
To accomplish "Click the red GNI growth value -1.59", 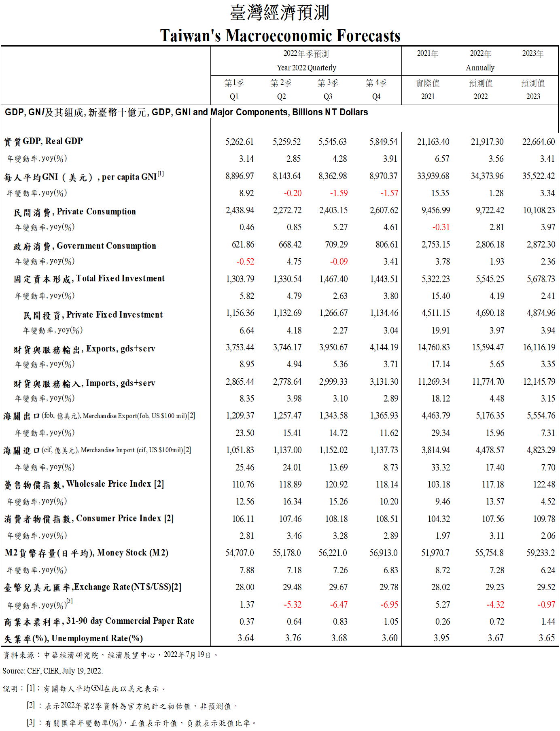I will pyautogui.click(x=339, y=193).
